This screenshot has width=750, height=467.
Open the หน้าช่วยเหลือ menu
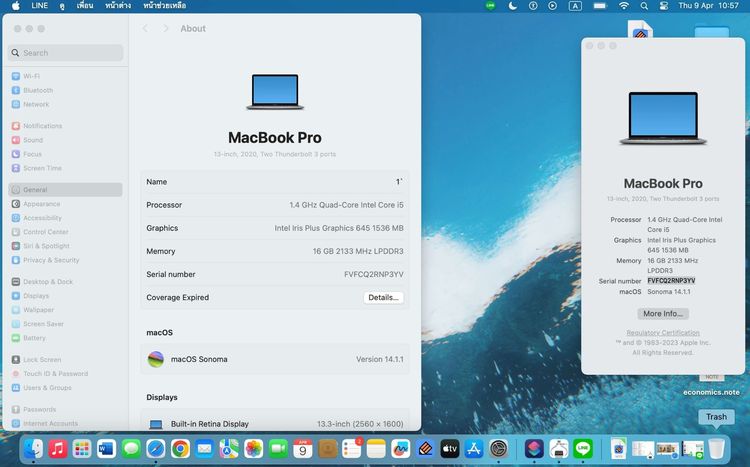[165, 6]
